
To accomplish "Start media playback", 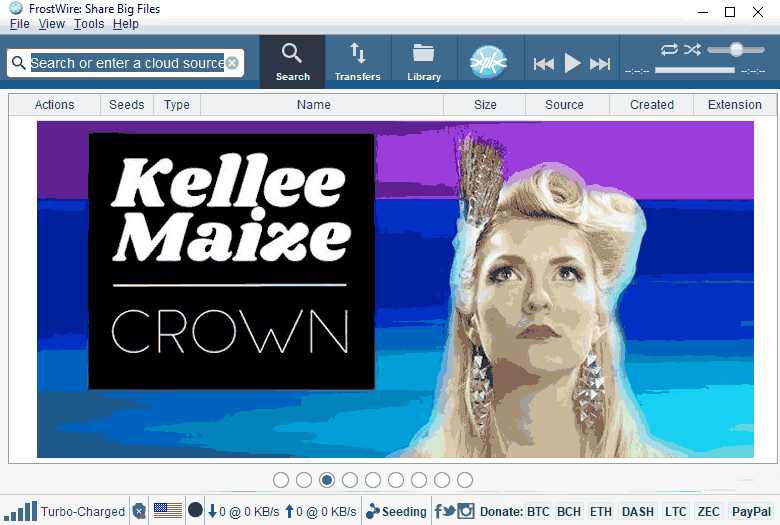I will coord(572,63).
